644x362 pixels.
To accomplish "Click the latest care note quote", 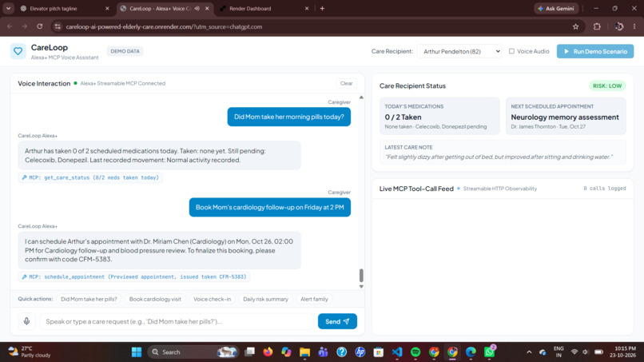I will (x=499, y=157).
